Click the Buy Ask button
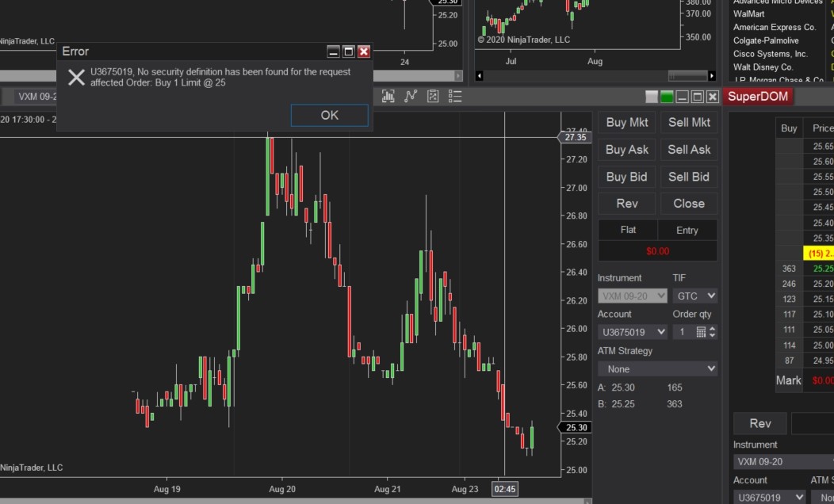The image size is (834, 504). (627, 150)
